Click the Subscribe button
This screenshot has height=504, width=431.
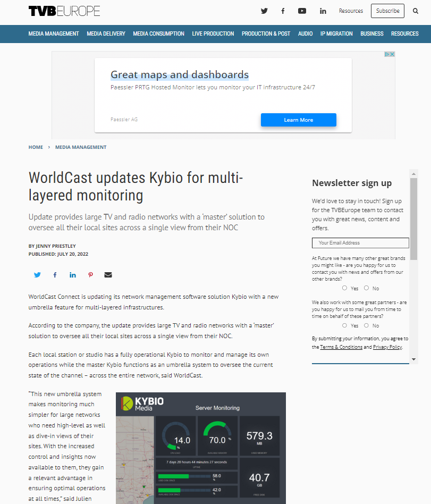point(387,11)
